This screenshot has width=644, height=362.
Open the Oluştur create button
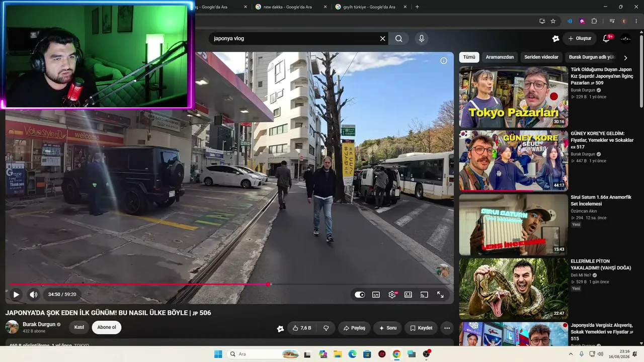[580, 38]
